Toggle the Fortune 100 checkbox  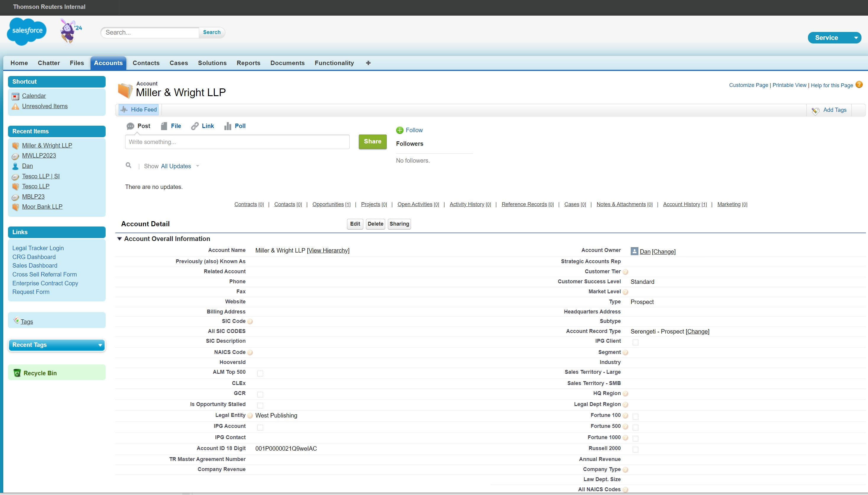pos(635,416)
